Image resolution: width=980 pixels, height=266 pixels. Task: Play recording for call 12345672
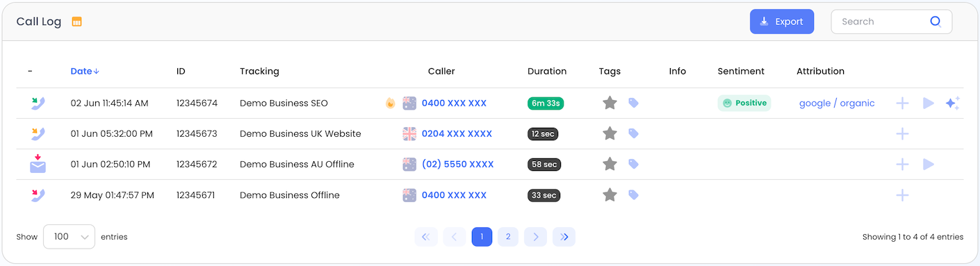point(928,165)
